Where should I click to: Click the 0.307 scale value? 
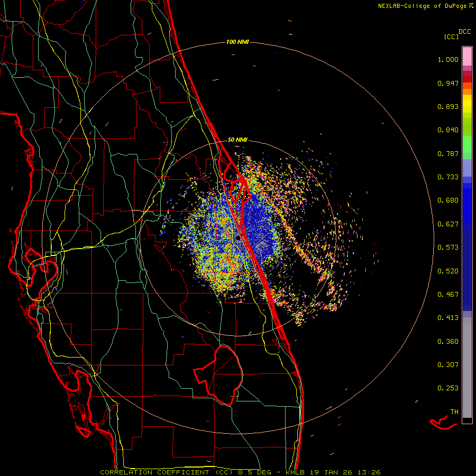click(448, 365)
